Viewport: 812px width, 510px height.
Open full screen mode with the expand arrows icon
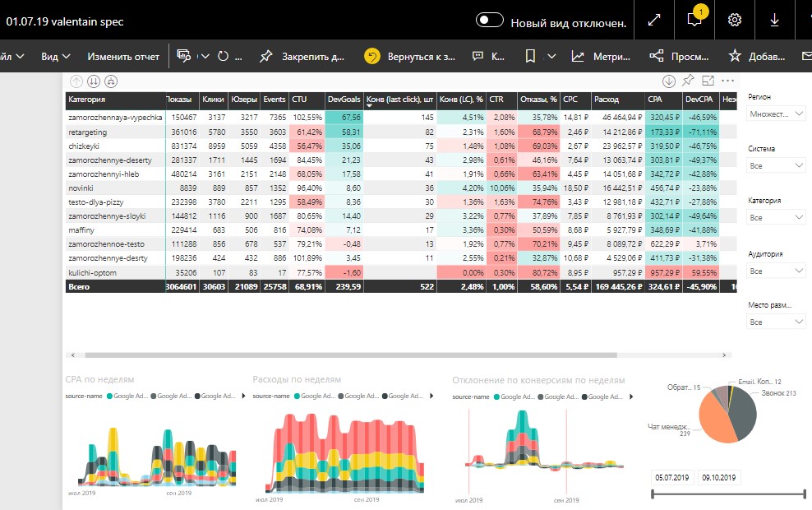tap(654, 21)
